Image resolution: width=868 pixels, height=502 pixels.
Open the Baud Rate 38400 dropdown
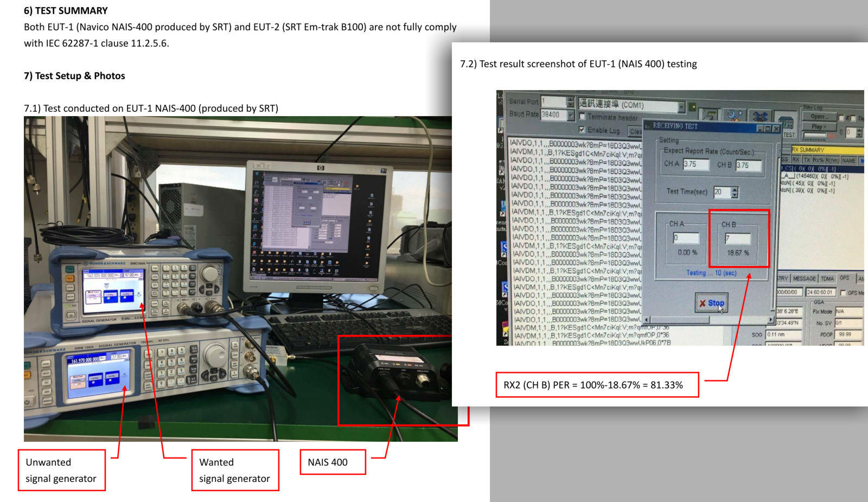571,115
